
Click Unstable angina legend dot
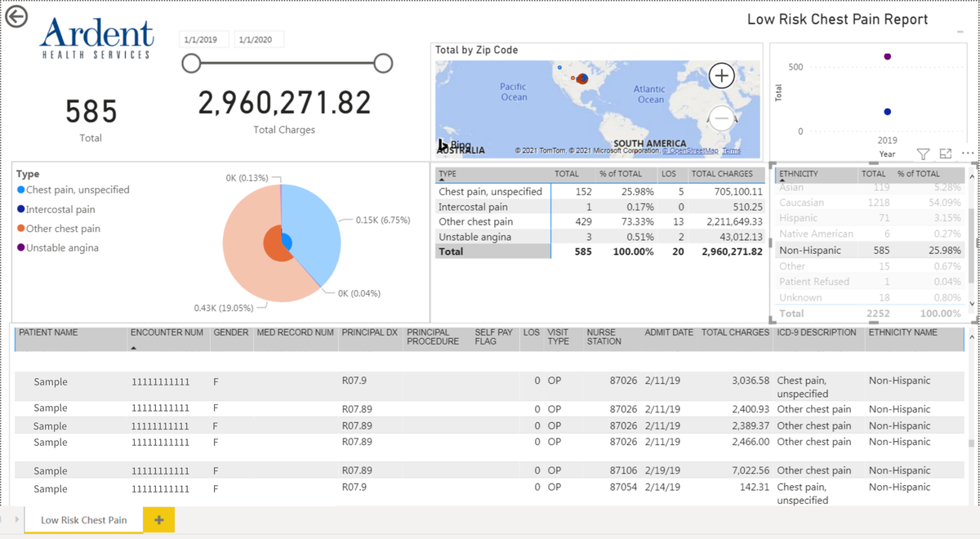tap(20, 248)
